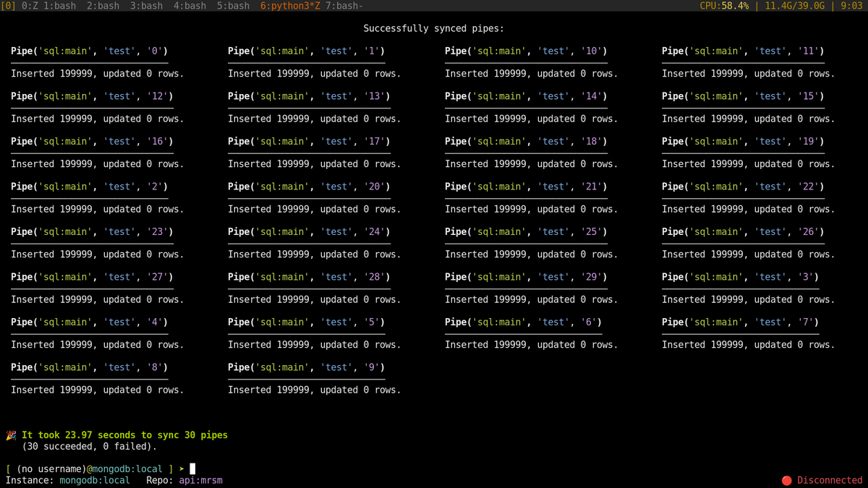The width and height of the screenshot is (868, 488).
Task: Click the 'Successfully synced pipes:' heading
Action: (434, 29)
